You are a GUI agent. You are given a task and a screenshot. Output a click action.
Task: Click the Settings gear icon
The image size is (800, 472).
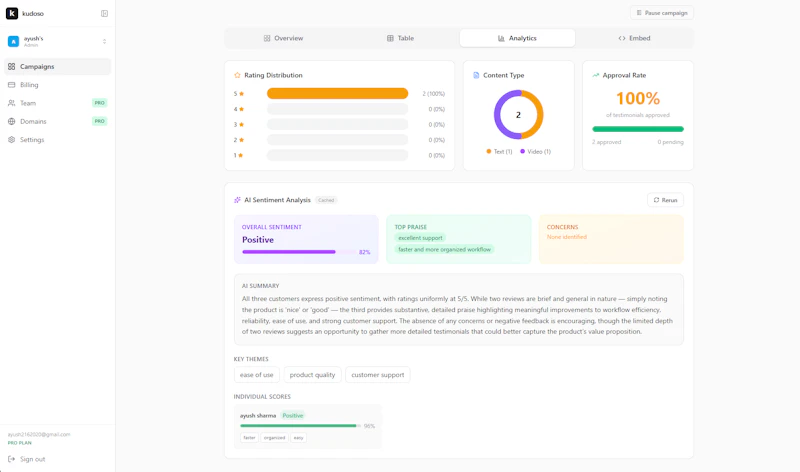11,140
